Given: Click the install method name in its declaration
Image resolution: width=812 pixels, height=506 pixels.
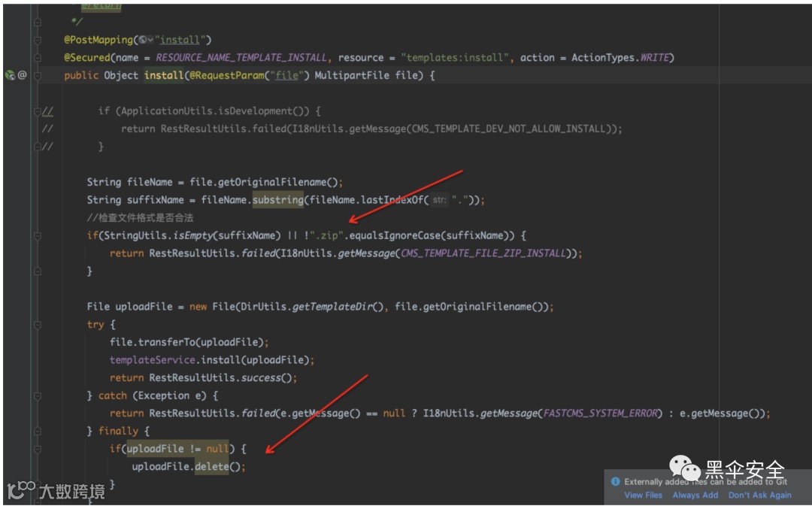Looking at the screenshot, I should click(x=164, y=75).
